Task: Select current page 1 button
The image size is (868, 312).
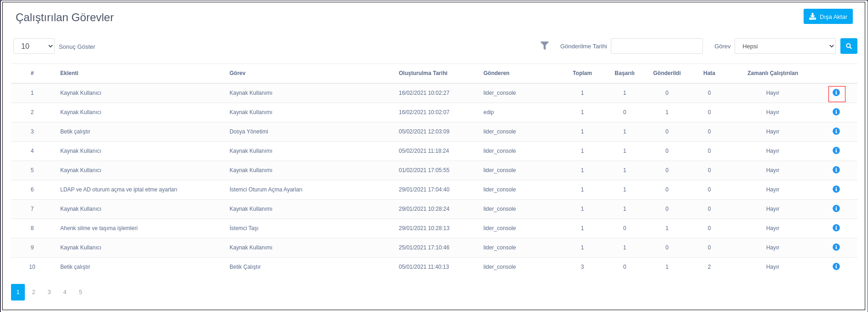Action: tap(18, 292)
